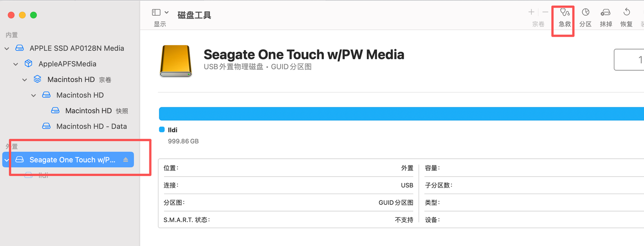Screen dimensions: 644x246
Task: Click the blue lldi legend color square
Action: 162,130
